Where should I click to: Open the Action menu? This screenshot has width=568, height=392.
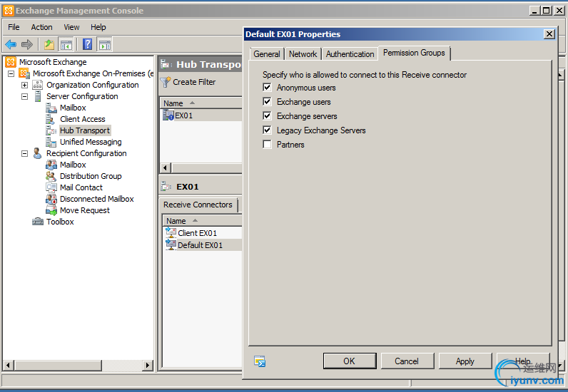41,27
